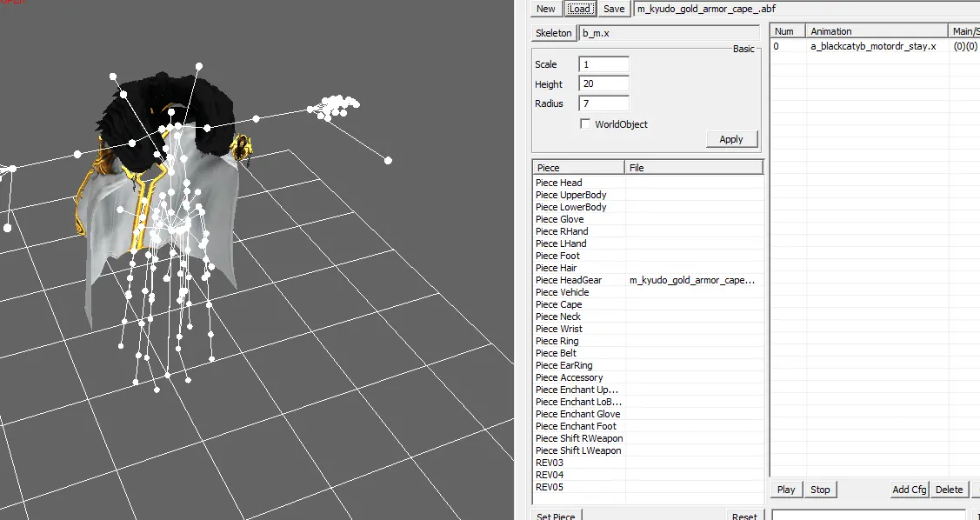Click the Piece column header
This screenshot has width=980, height=520.
coord(579,168)
